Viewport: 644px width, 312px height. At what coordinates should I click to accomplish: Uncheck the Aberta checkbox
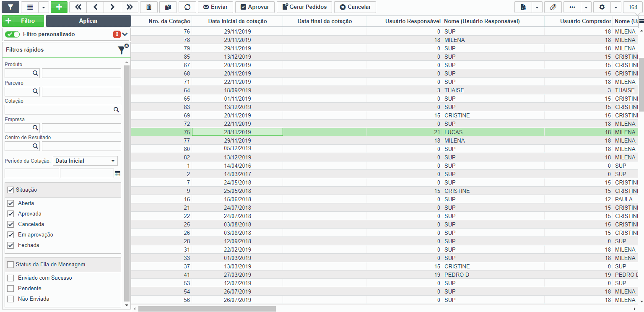coord(11,203)
